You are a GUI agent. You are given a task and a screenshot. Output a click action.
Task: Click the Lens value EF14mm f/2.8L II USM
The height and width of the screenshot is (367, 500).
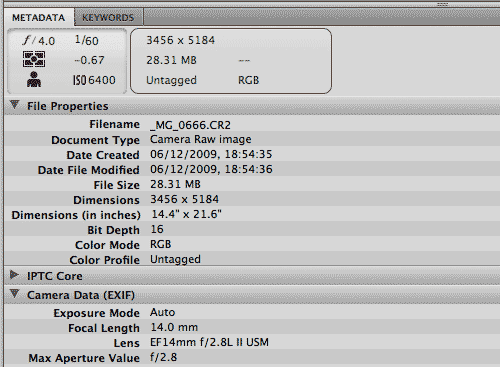pyautogui.click(x=209, y=342)
